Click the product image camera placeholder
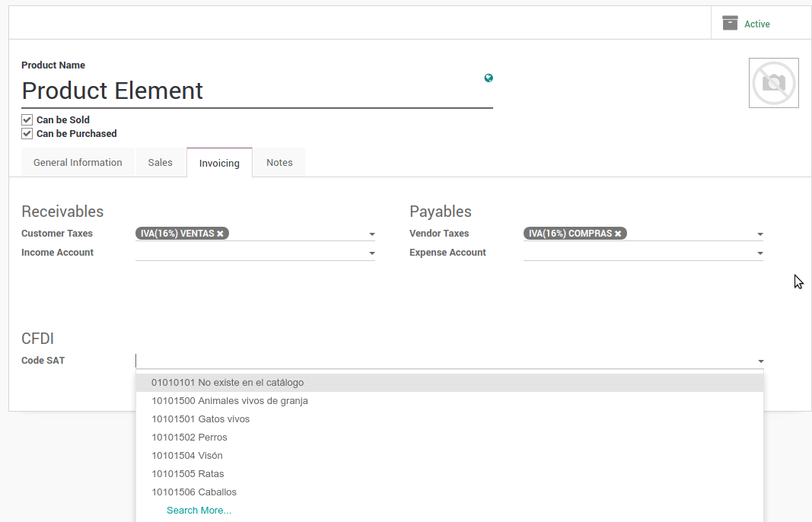The width and height of the screenshot is (812, 522). 773,83
